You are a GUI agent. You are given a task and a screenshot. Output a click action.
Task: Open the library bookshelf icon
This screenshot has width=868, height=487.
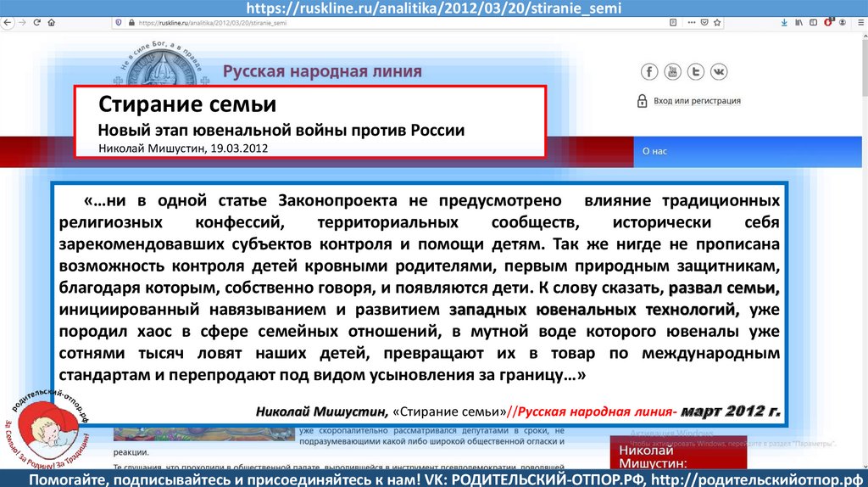click(x=798, y=23)
